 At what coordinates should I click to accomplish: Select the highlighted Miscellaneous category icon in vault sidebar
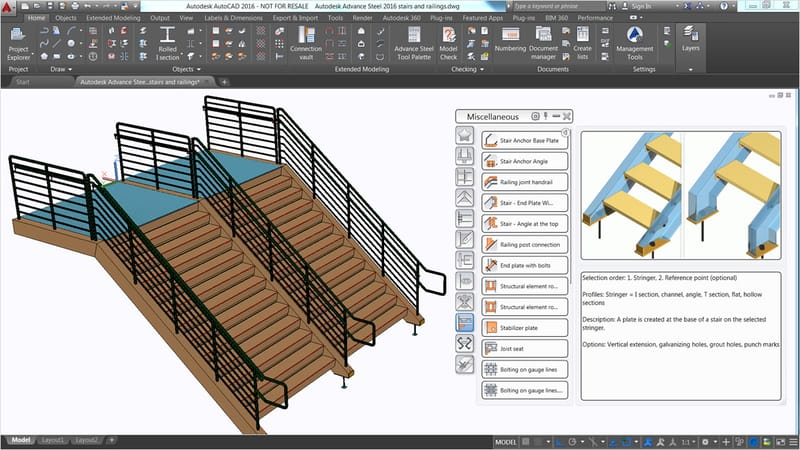464,322
